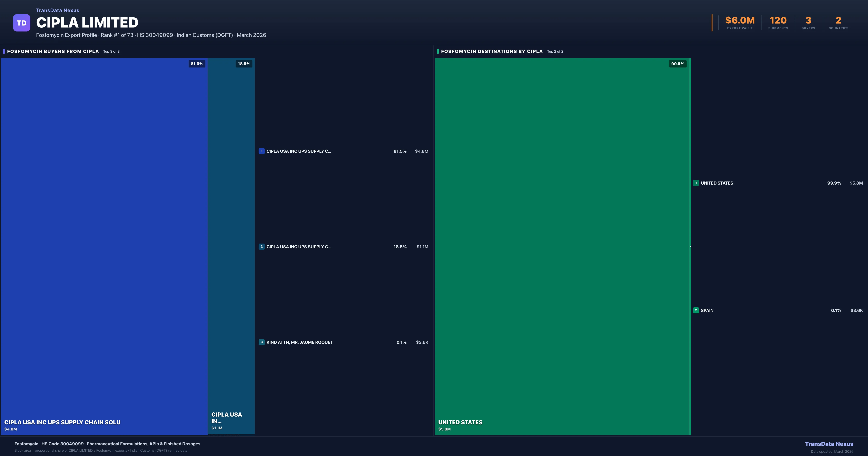Click the TD app logo icon
This screenshot has height=456, width=868.
22,22
